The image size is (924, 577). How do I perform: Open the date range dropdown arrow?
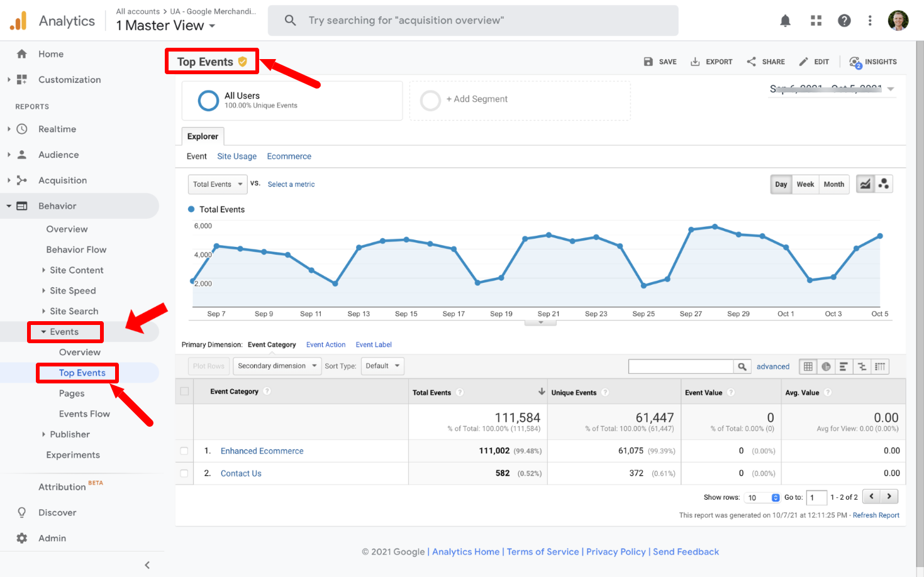tap(891, 89)
